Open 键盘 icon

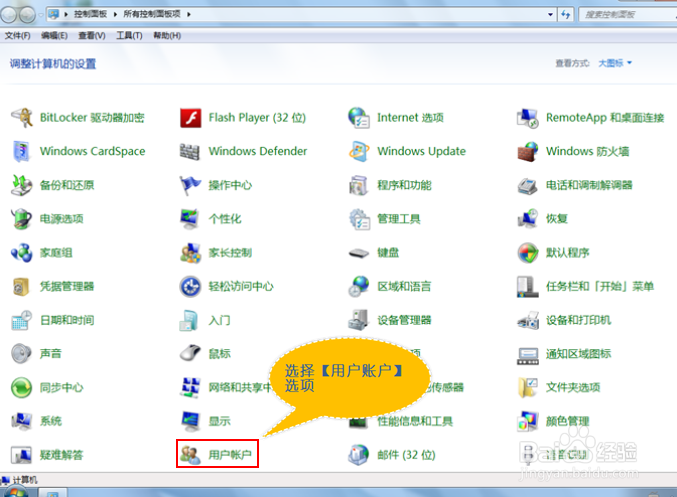[x=359, y=253]
